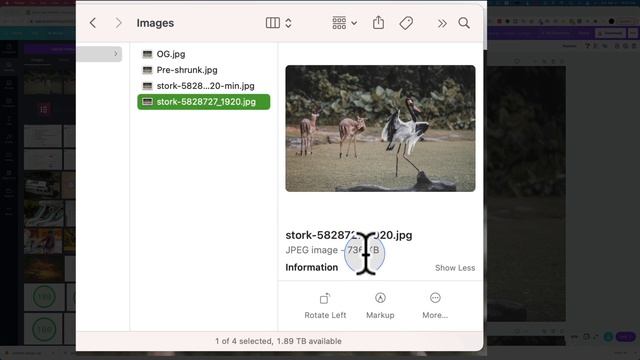640x360 pixels.
Task: Click the Images window title
Action: click(155, 23)
